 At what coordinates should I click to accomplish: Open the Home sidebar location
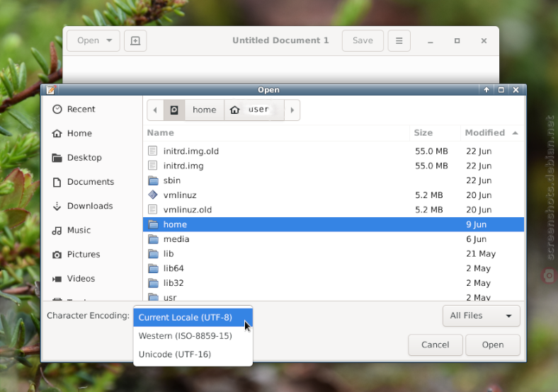[x=92, y=134]
